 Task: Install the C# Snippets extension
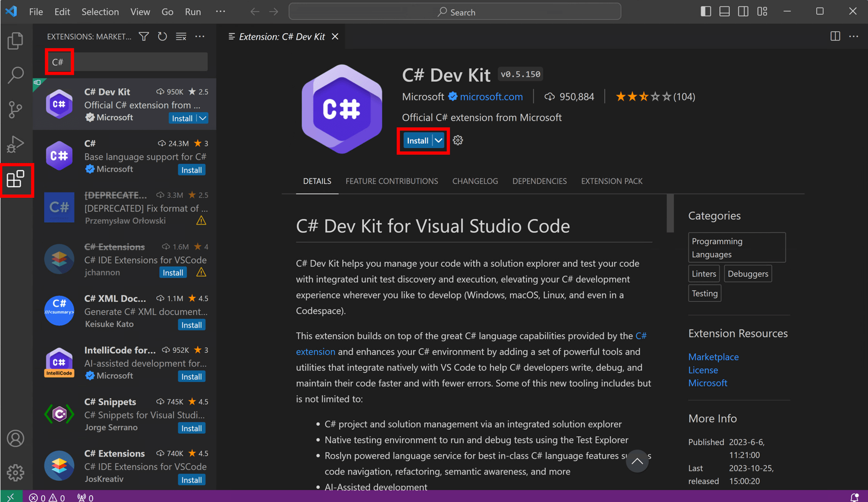click(x=191, y=428)
